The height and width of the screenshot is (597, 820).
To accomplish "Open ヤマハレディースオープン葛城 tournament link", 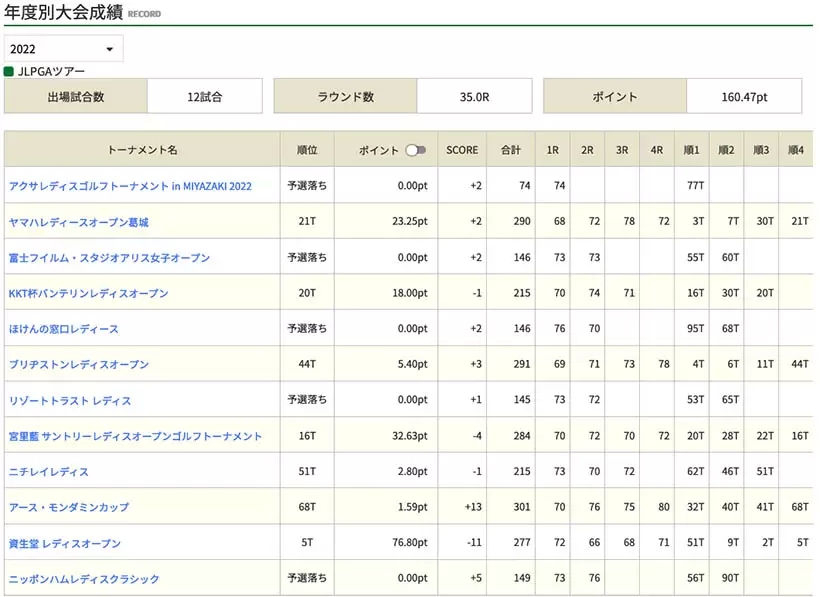I will point(78,222).
